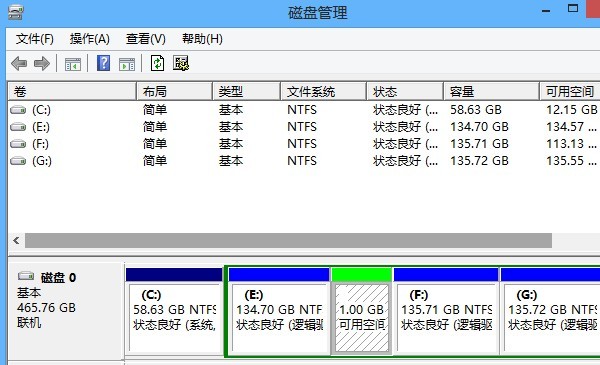
Task: Sort by the 容量 column header
Action: tap(492, 91)
